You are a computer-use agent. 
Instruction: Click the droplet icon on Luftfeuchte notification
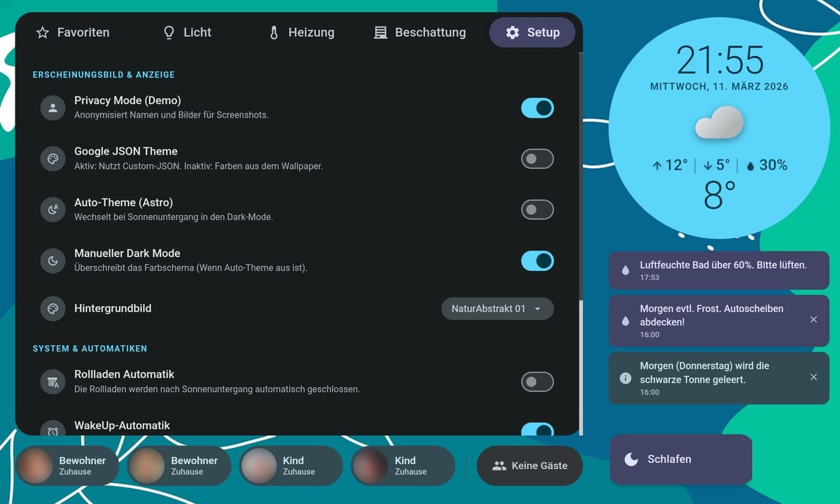(626, 270)
